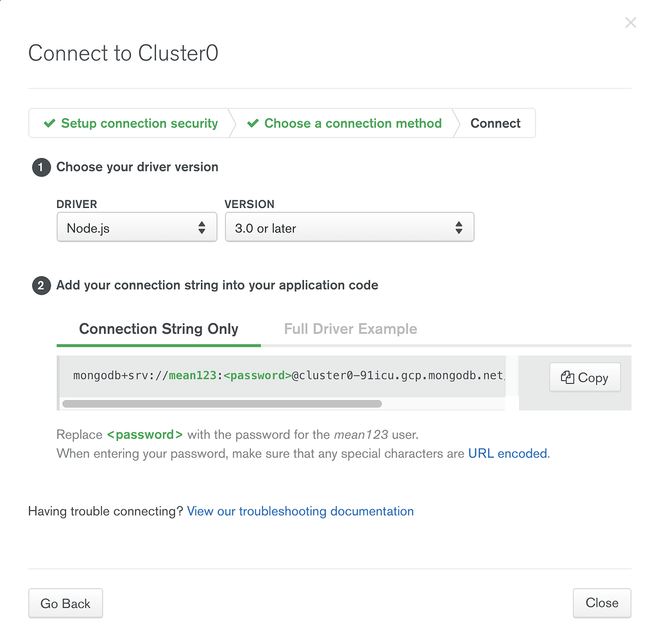This screenshot has height=644, width=657.
Task: Click the green checkmark beside Setup connection security
Action: (x=49, y=123)
